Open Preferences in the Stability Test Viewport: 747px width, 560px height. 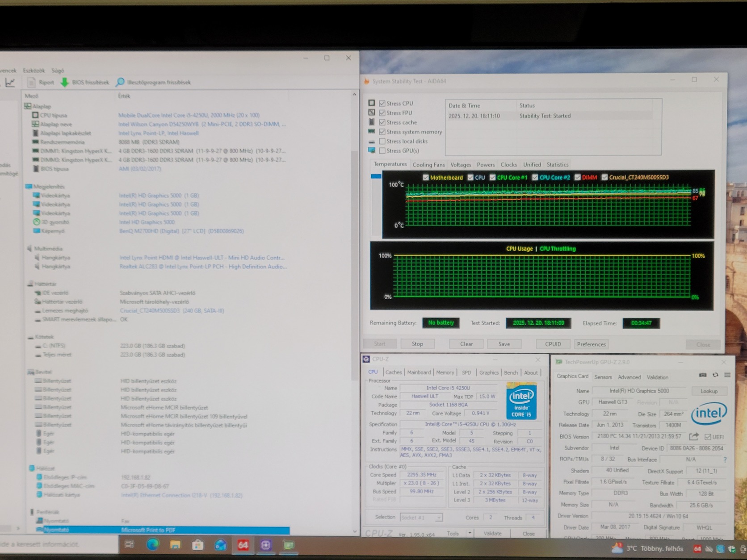pyautogui.click(x=591, y=344)
